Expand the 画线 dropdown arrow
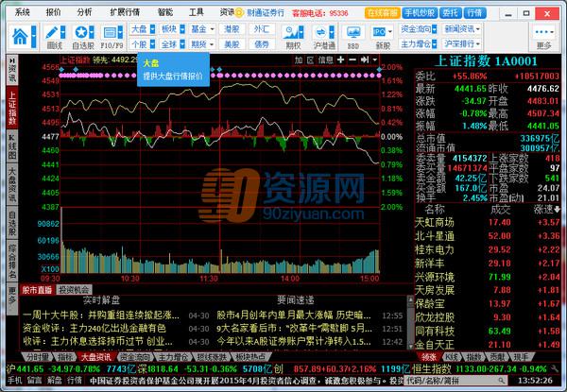The image size is (567, 392). click(63, 32)
